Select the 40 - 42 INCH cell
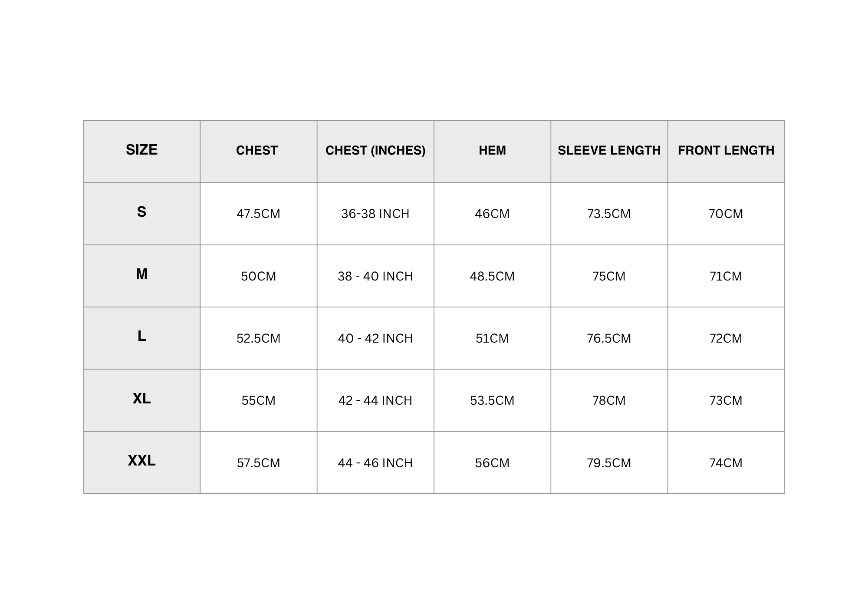 pos(375,338)
